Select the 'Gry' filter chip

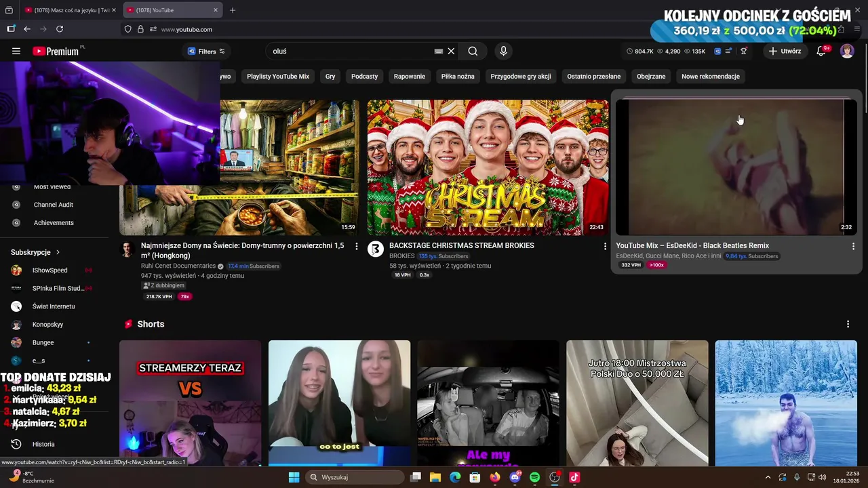click(x=330, y=77)
